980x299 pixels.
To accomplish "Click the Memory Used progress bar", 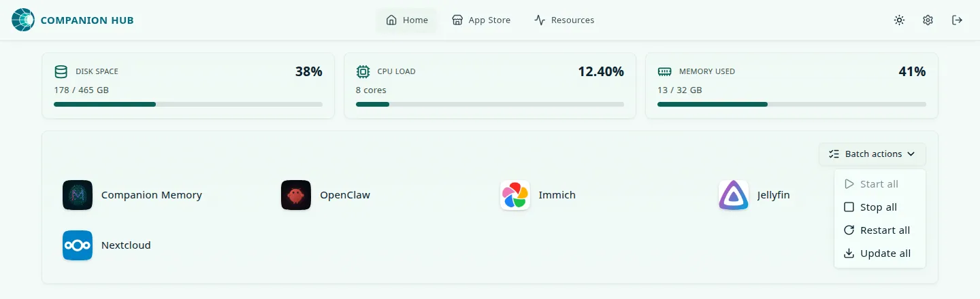I will click(791, 104).
